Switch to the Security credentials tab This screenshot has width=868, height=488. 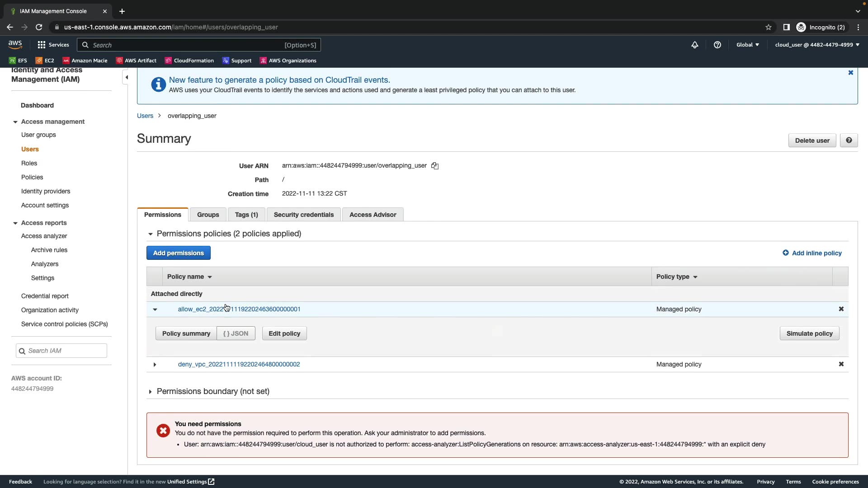tap(303, 215)
